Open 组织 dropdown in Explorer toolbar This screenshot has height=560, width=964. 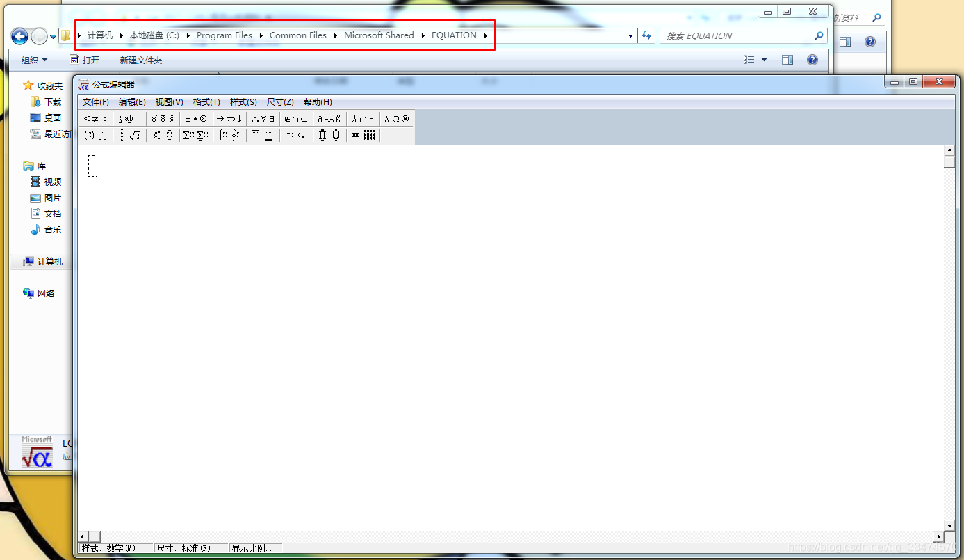(35, 60)
